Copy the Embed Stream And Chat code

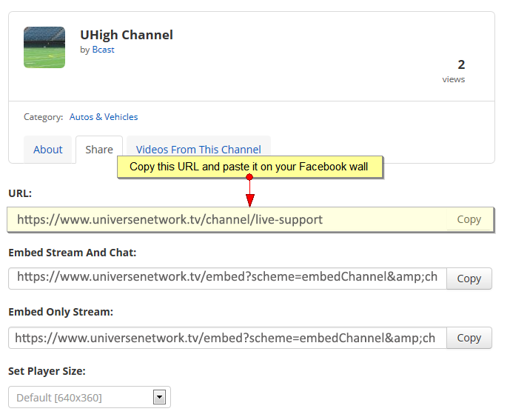tap(469, 279)
